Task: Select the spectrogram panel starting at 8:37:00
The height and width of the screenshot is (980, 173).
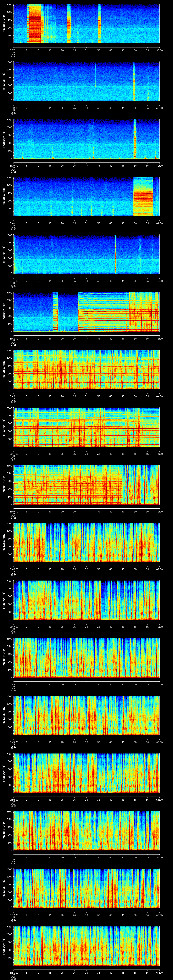Action: pyautogui.click(x=87, y=24)
